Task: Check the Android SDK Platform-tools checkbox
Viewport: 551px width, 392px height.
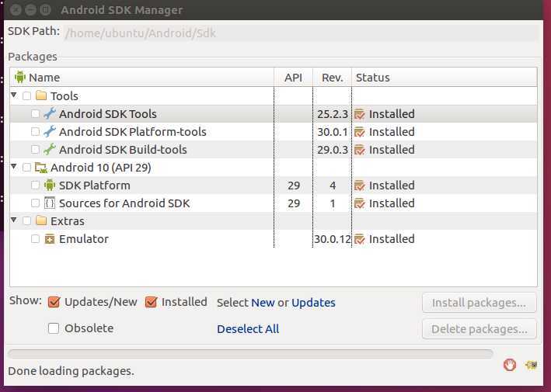Action: pos(35,132)
